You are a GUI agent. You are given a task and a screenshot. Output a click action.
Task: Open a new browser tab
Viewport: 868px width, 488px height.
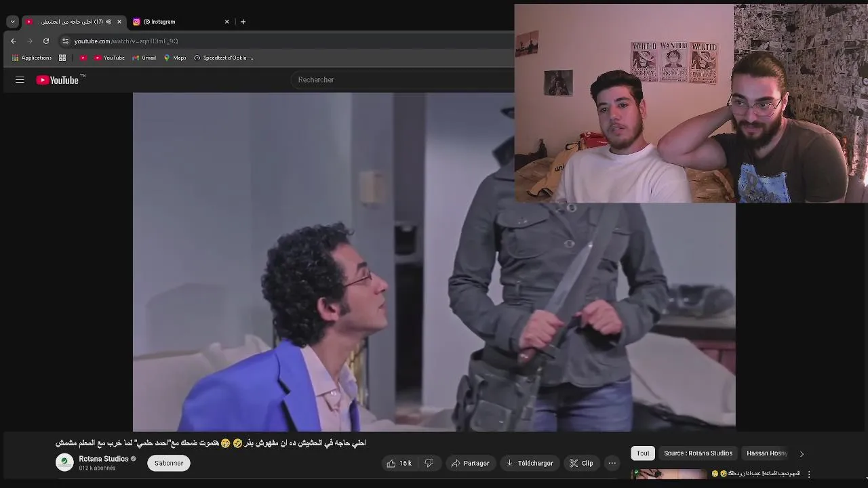click(243, 22)
